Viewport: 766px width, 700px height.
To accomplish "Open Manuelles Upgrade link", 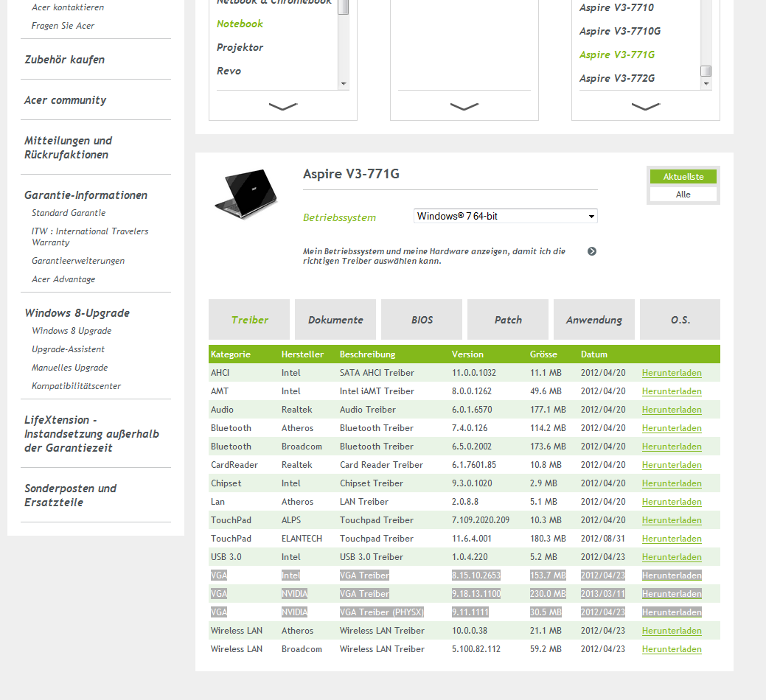I will 69,368.
